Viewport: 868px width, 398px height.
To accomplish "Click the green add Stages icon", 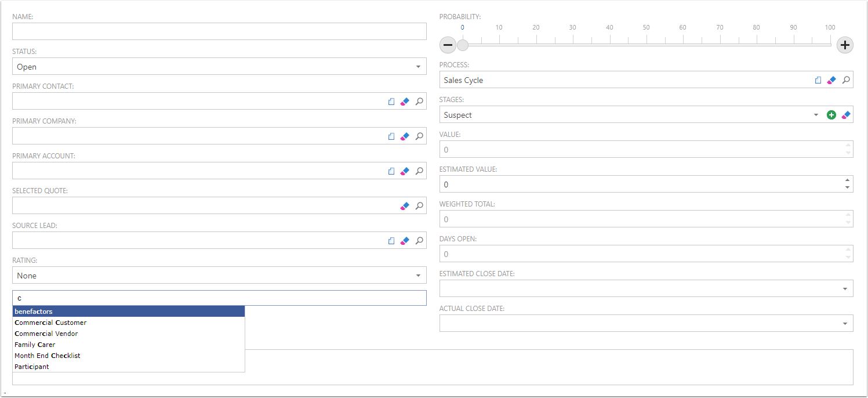I will coord(831,115).
